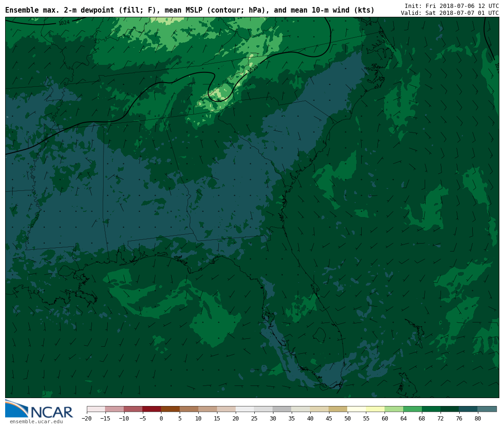Viewport: 504px width, 427px height.
Task: Click the colorbar tick label 80
Action: (477, 419)
